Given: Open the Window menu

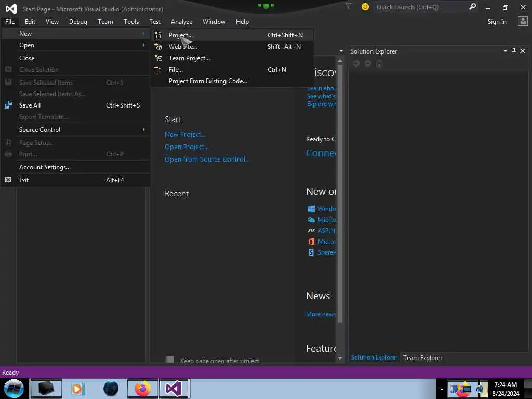Looking at the screenshot, I should pyautogui.click(x=214, y=22).
